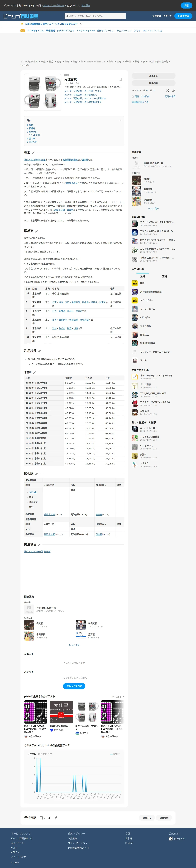Edit the 利用状況 section via pencil icon
Screen dimensions: 196x868
(x=39, y=351)
